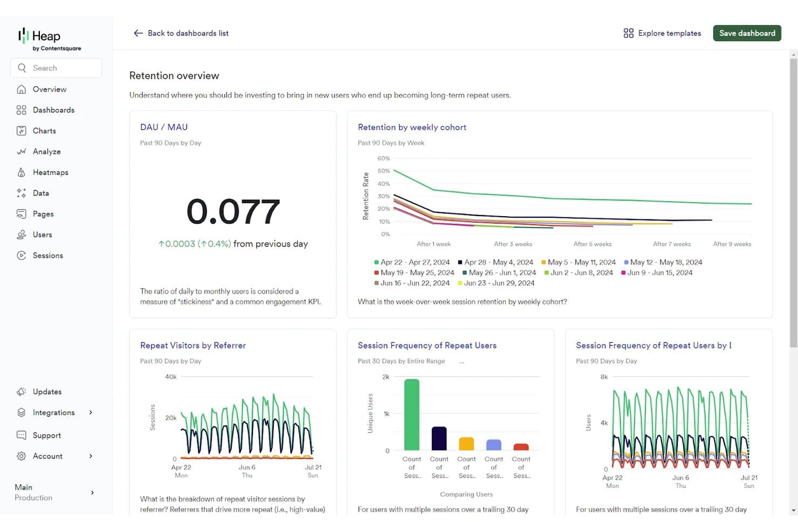Click the Updates megaphone icon
Viewport: 798px width, 532px height.
point(22,392)
